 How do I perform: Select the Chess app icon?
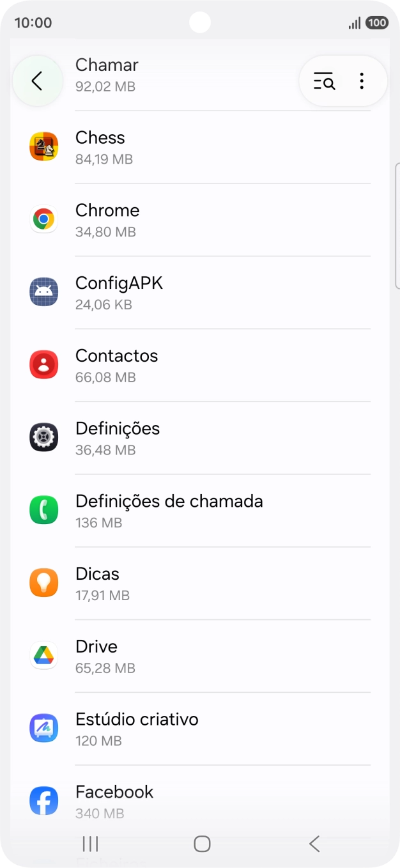point(43,146)
